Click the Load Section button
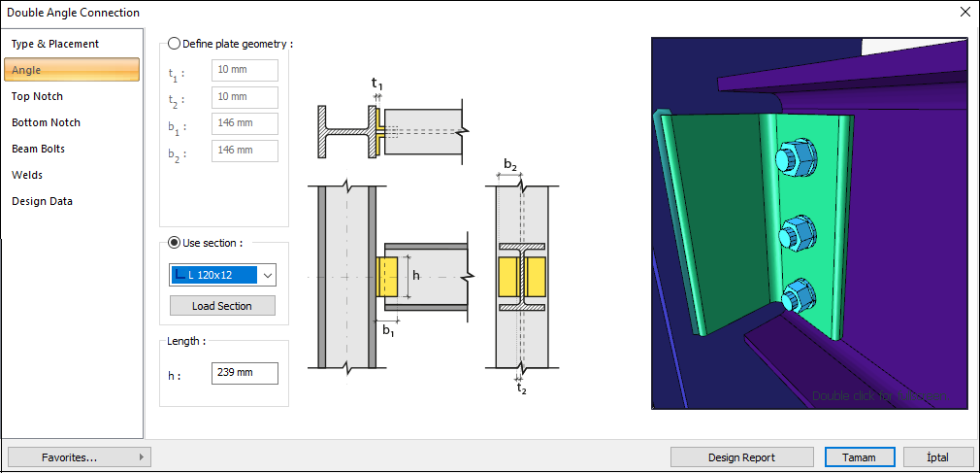 [222, 306]
